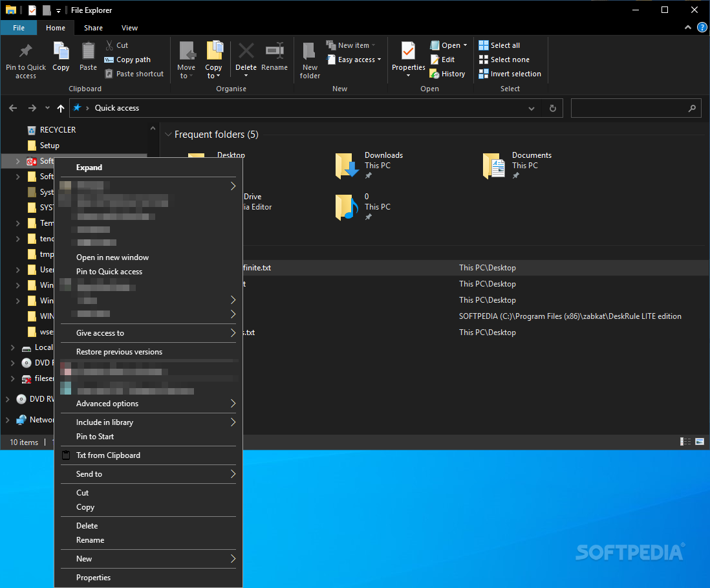Open the Move to ribbon button

[187, 60]
